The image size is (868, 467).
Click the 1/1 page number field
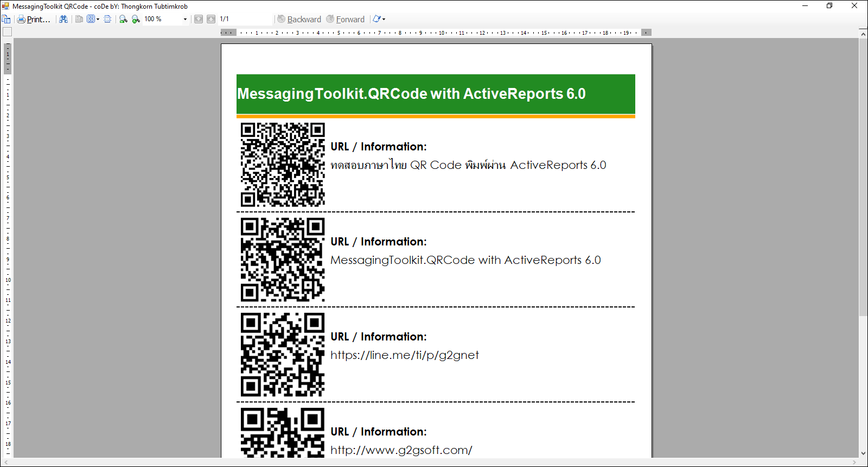[x=245, y=19]
